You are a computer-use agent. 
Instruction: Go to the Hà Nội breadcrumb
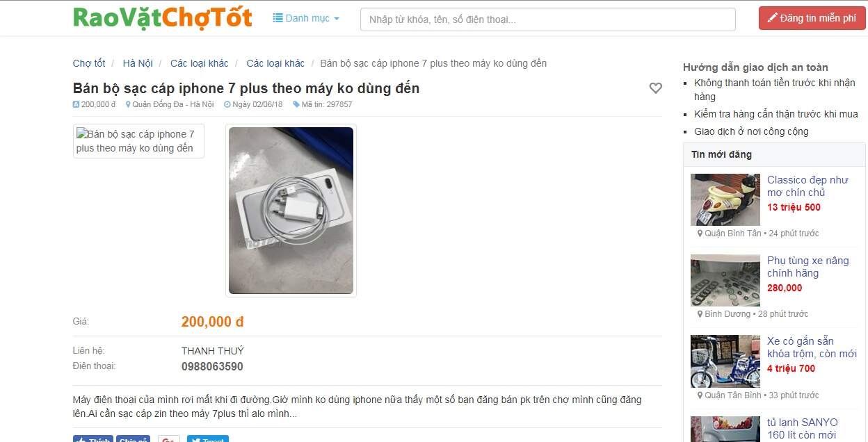tap(138, 63)
